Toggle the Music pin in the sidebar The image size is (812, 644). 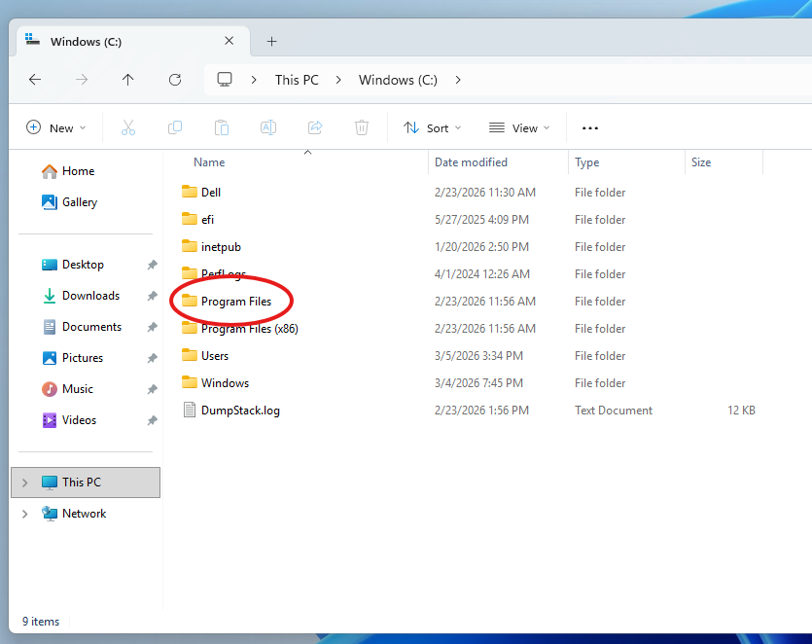[x=151, y=388]
